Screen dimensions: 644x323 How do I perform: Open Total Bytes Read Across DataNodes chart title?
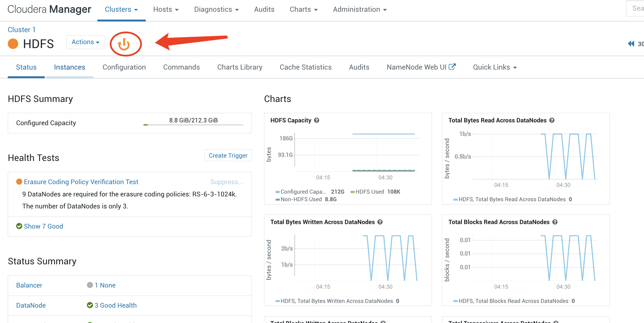click(497, 120)
